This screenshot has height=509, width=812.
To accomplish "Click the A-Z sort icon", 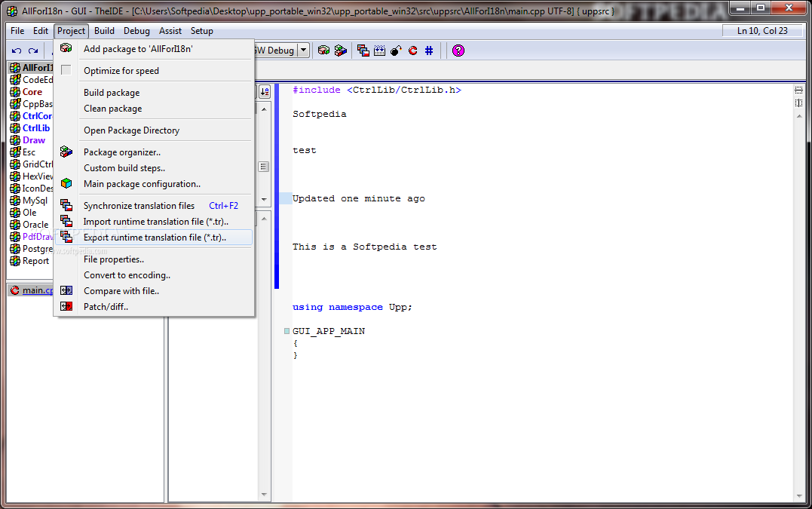I will 265,92.
